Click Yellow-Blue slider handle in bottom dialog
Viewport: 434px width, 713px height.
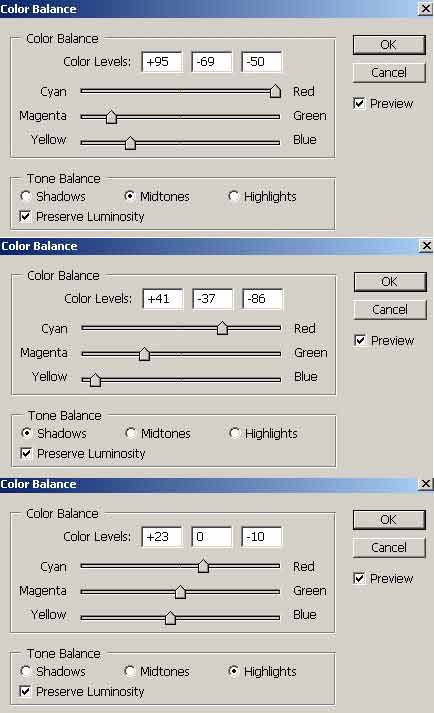coord(170,618)
